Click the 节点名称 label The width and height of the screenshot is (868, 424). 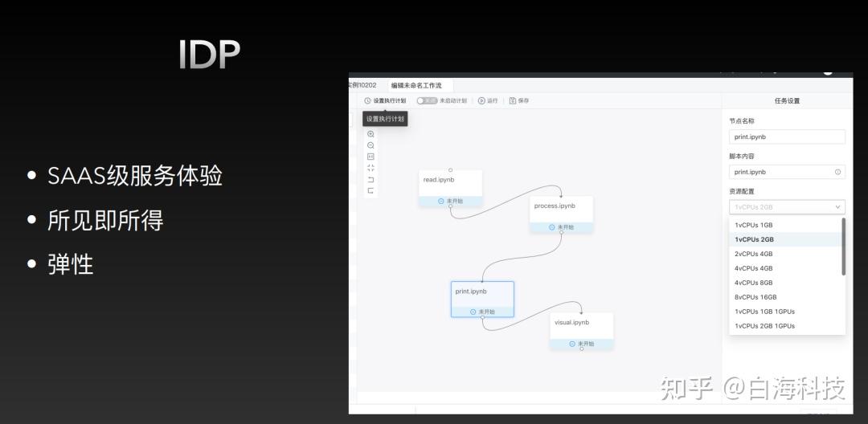click(742, 121)
